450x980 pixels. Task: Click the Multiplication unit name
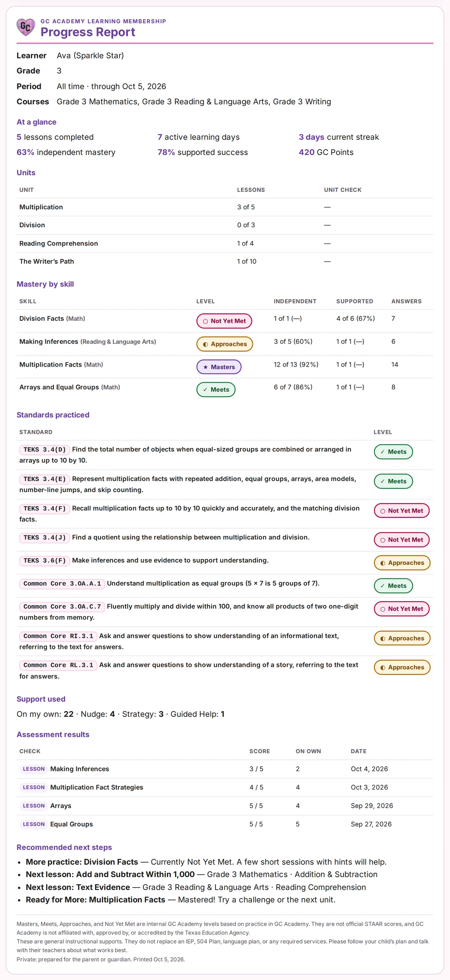point(41,207)
